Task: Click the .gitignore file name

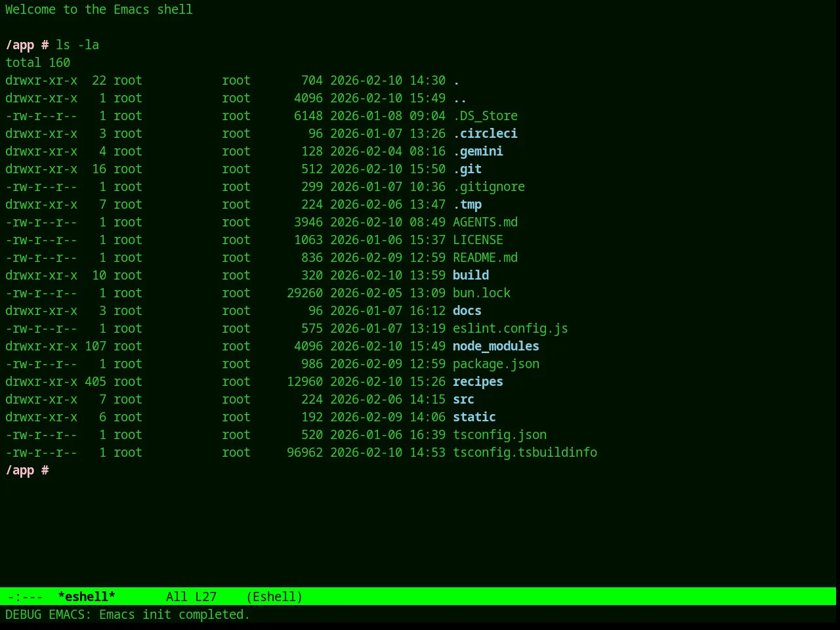Action: point(489,186)
